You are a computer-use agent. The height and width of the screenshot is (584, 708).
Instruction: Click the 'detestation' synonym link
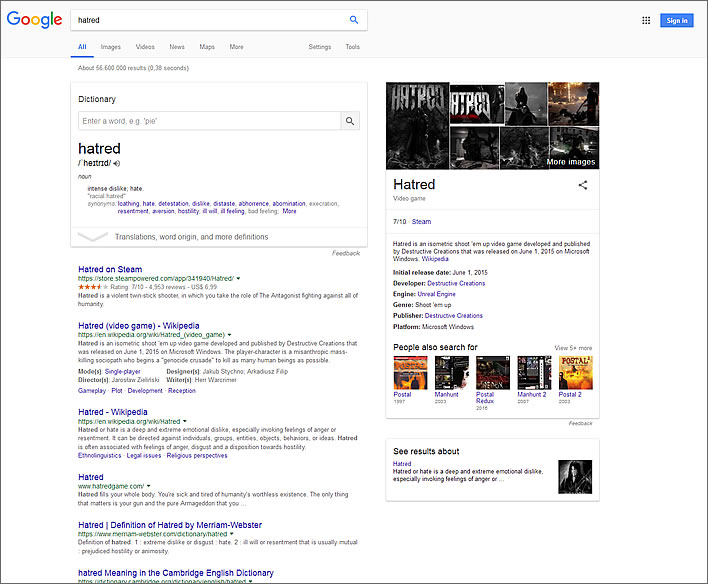click(173, 204)
